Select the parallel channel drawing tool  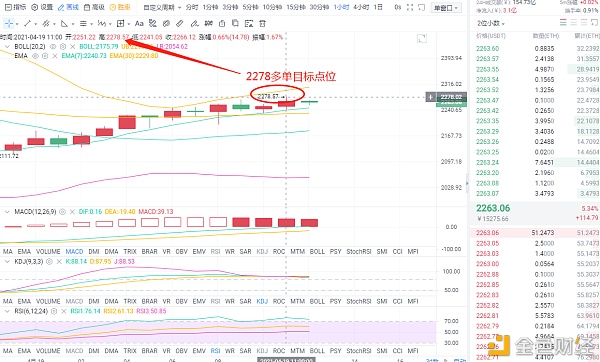(46, 24)
